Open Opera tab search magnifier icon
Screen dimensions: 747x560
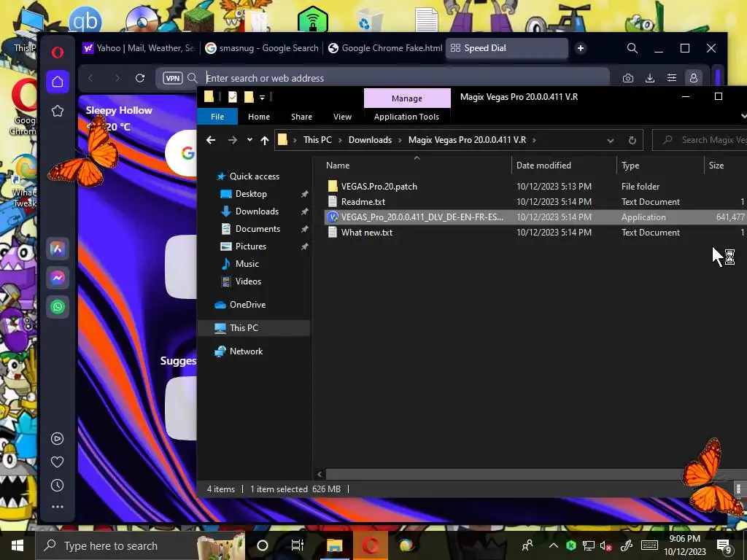click(632, 48)
